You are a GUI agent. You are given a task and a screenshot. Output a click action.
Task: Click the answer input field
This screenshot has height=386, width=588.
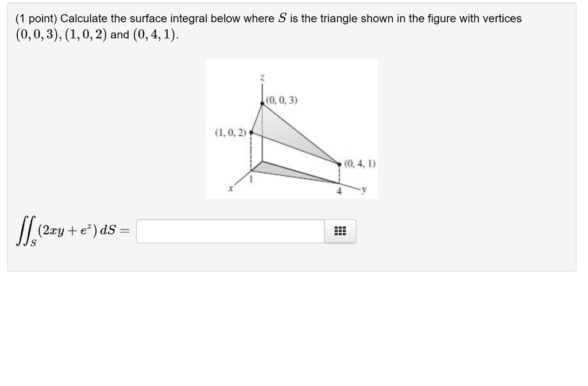(230, 231)
